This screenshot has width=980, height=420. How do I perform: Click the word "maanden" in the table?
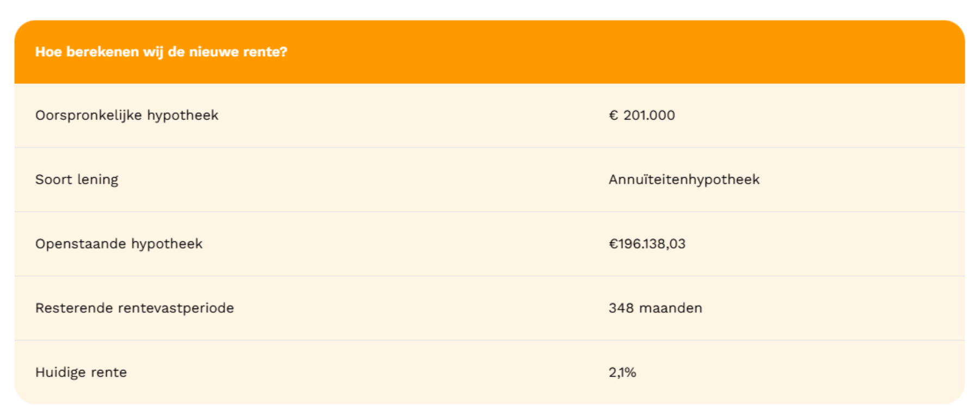(x=671, y=308)
